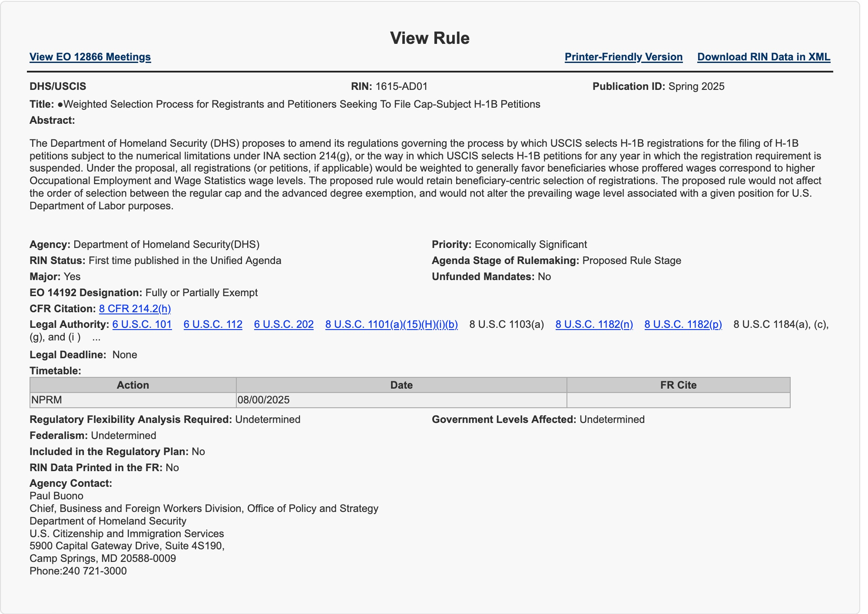The width and height of the screenshot is (868, 614).
Task: Open the 8 U.S.C. 1182(n) link
Action: coord(594,324)
